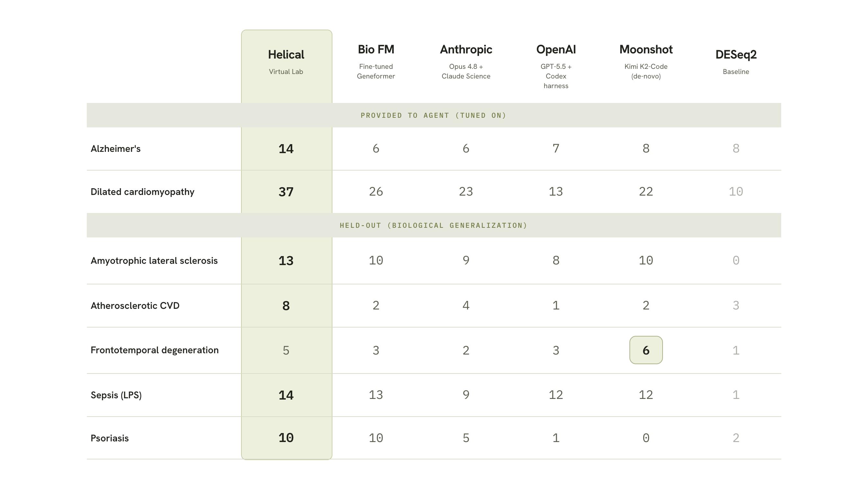
Task: Select the Dilated cardiomyopathy row label
Action: (142, 192)
